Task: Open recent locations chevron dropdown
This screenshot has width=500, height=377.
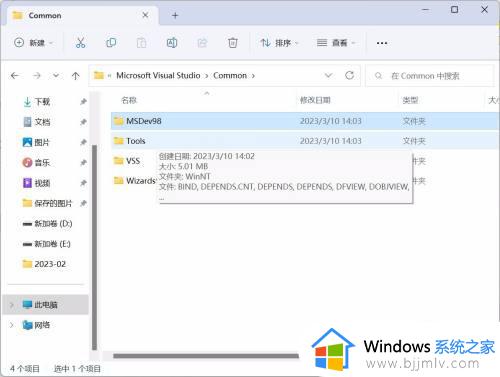Action: tap(56, 76)
